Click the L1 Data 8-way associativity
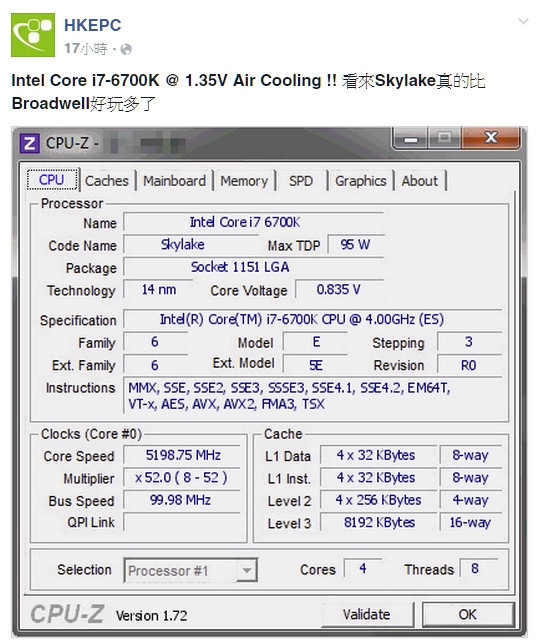This screenshot has height=643, width=539. (x=470, y=455)
